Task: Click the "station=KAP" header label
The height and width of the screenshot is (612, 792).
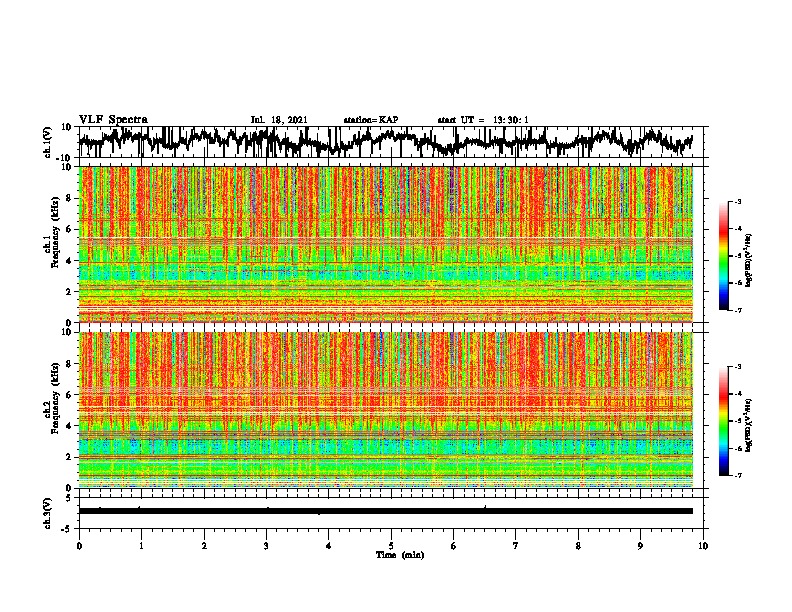Action: coord(371,120)
